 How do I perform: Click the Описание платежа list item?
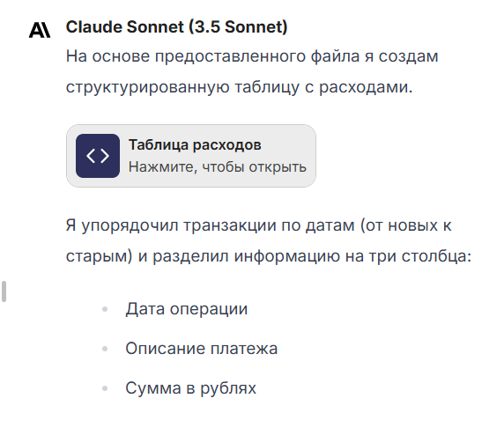(202, 349)
